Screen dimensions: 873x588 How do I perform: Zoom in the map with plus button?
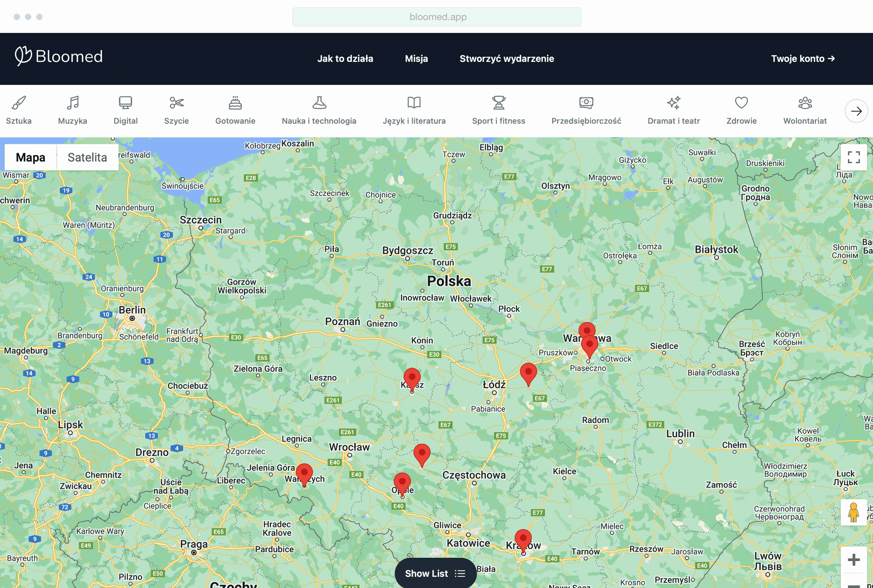coord(853,559)
